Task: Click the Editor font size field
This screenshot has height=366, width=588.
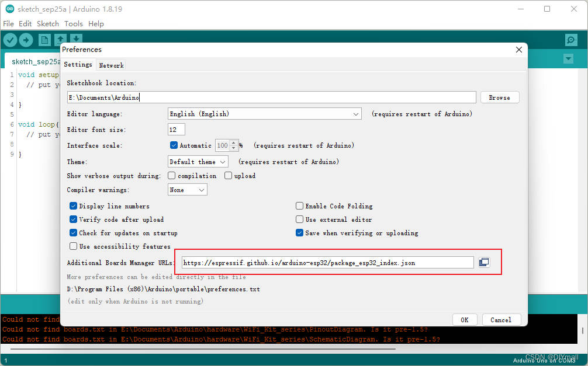Action: click(177, 130)
